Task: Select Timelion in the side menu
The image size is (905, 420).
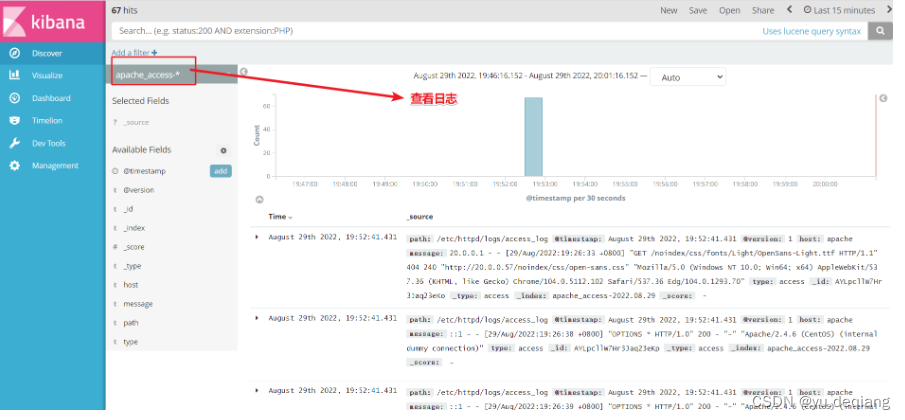Action: point(47,121)
